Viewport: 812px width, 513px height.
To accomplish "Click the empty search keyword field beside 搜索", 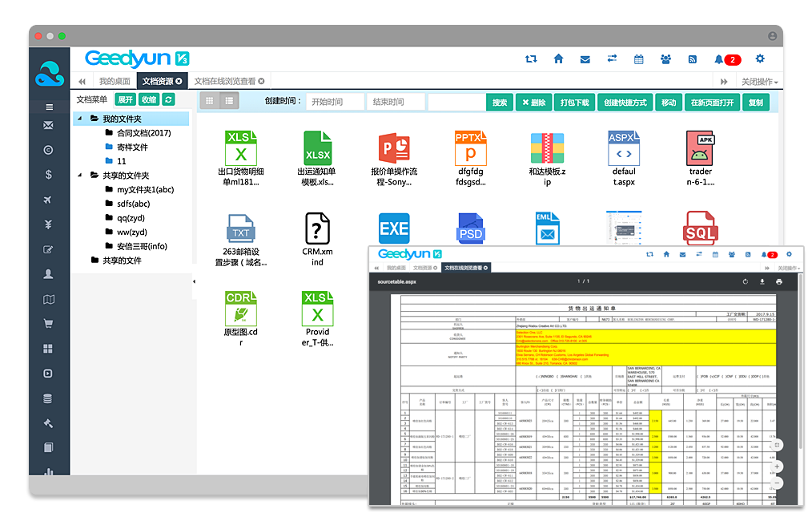I will tap(456, 102).
